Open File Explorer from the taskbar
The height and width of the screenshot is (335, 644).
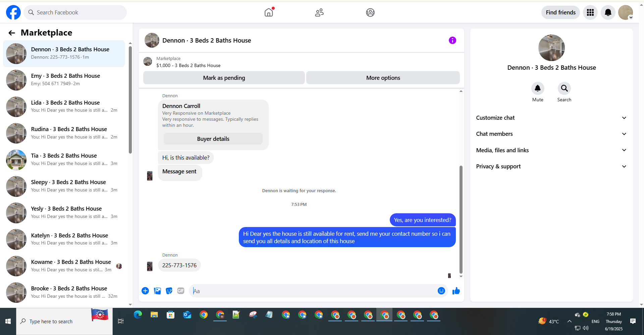click(x=154, y=315)
